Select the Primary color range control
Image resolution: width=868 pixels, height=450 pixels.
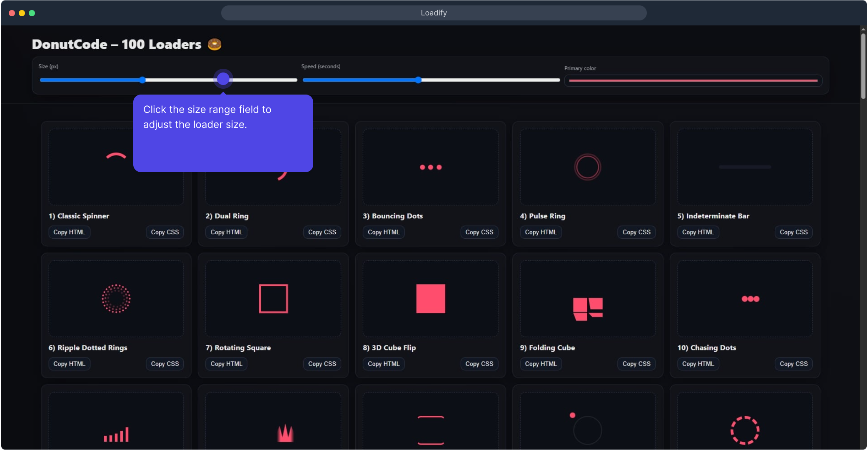click(x=693, y=80)
